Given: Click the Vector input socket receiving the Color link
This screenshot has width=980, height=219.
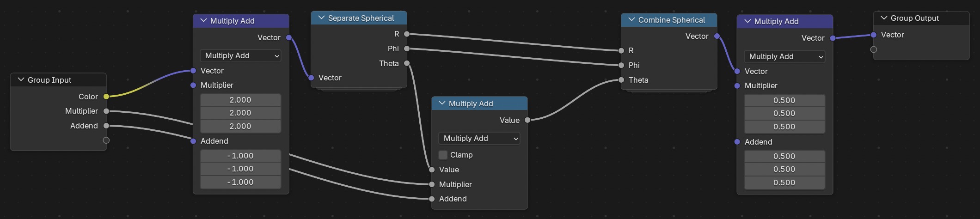Looking at the screenshot, I should (193, 71).
